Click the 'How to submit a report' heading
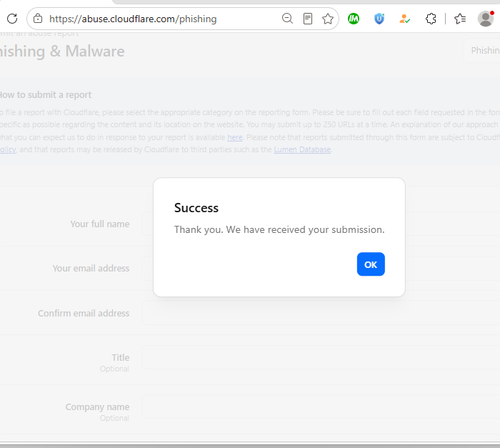 point(46,95)
